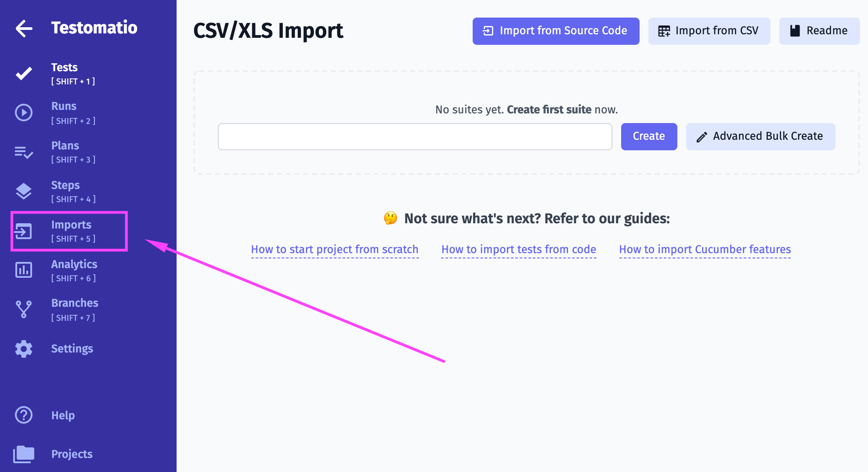
Task: Open Plans via the checklist icon
Action: tap(24, 152)
